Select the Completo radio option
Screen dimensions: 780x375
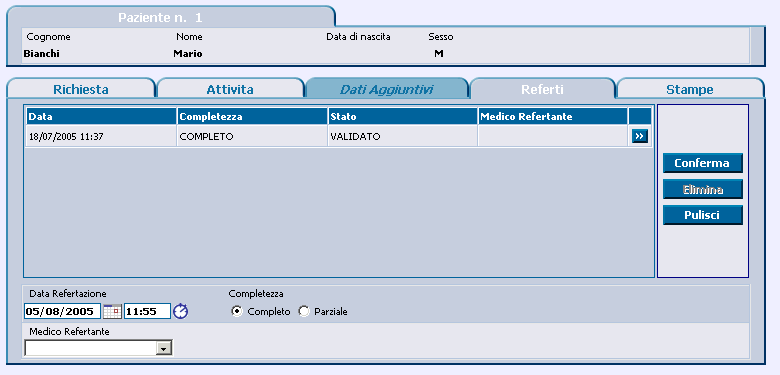237,312
